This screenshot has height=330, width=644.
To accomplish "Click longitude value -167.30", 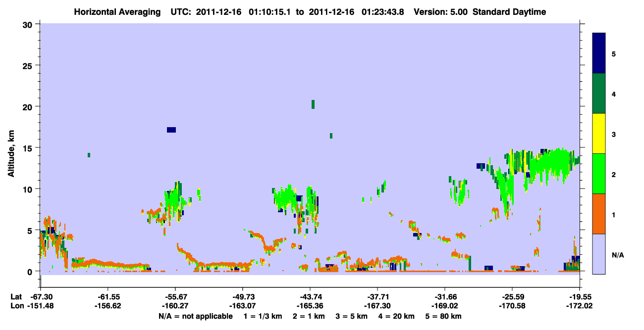I will coord(377,306).
